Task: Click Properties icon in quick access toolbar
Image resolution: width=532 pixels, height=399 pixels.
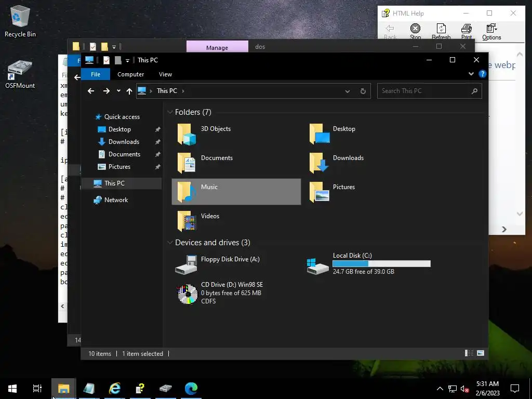Action: [x=106, y=60]
